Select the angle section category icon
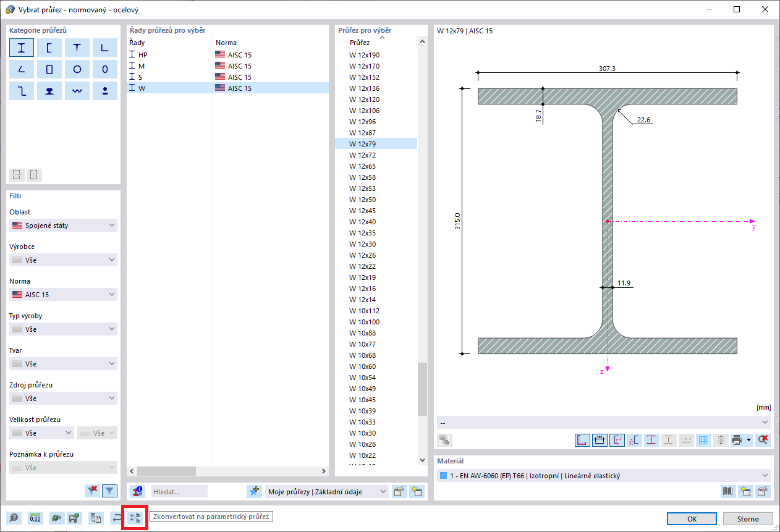 point(105,47)
